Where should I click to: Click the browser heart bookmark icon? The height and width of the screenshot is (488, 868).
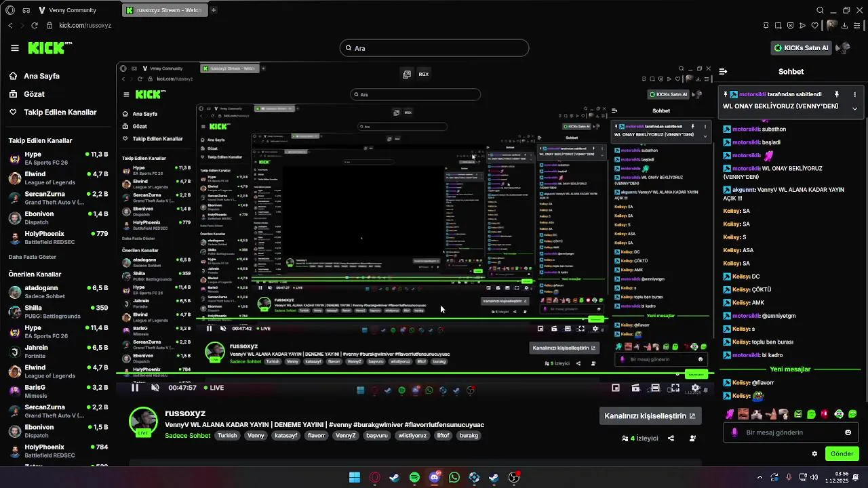coord(814,26)
